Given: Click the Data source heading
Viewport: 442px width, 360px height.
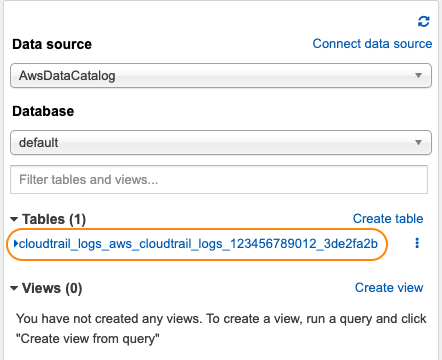Looking at the screenshot, I should point(52,44).
